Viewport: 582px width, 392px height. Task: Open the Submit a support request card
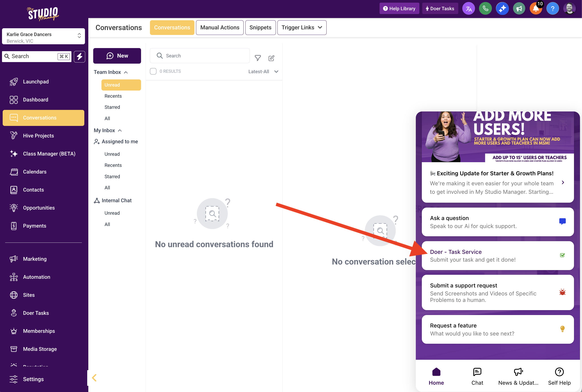[497, 293]
